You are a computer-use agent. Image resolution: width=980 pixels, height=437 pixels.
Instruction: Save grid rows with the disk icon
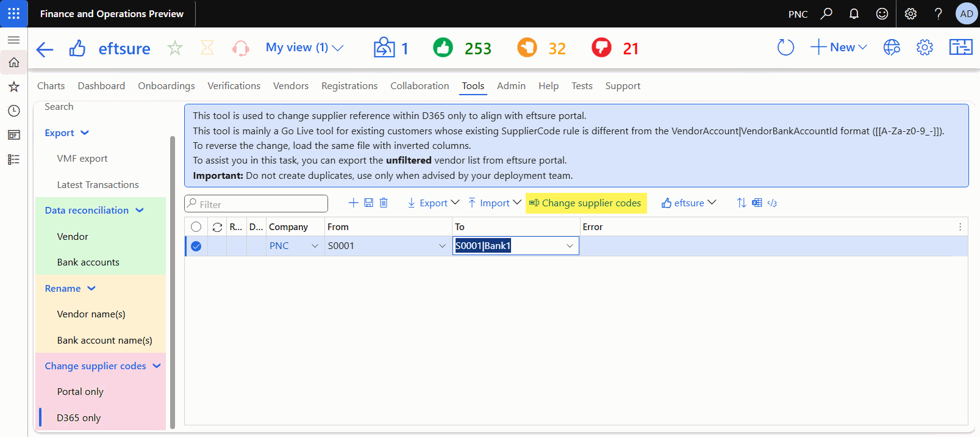(368, 203)
